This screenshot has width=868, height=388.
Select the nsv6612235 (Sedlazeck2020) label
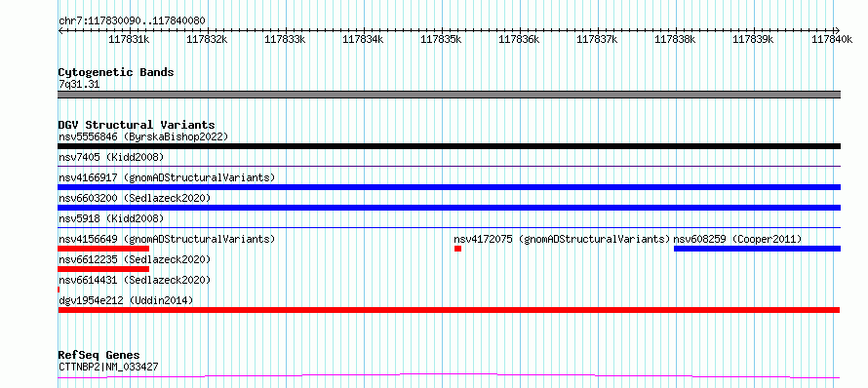135,259
